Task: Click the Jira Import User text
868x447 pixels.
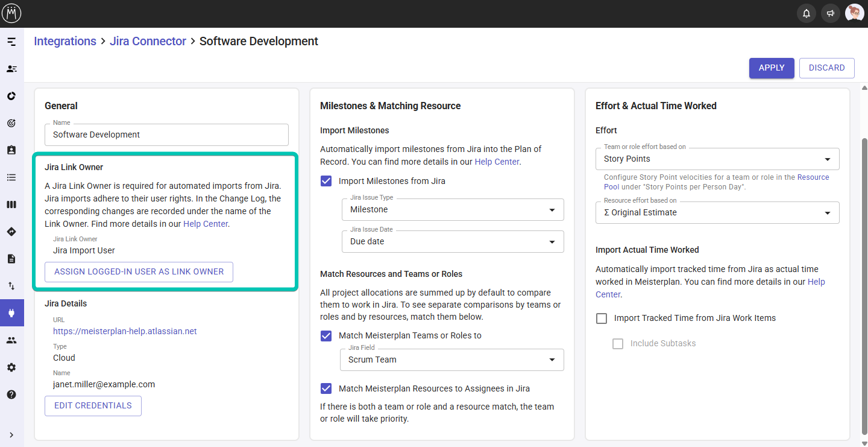Action: point(84,250)
